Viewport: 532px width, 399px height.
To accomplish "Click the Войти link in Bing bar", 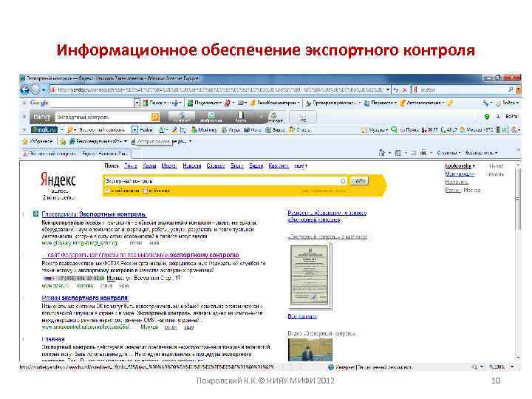I will tap(511, 117).
